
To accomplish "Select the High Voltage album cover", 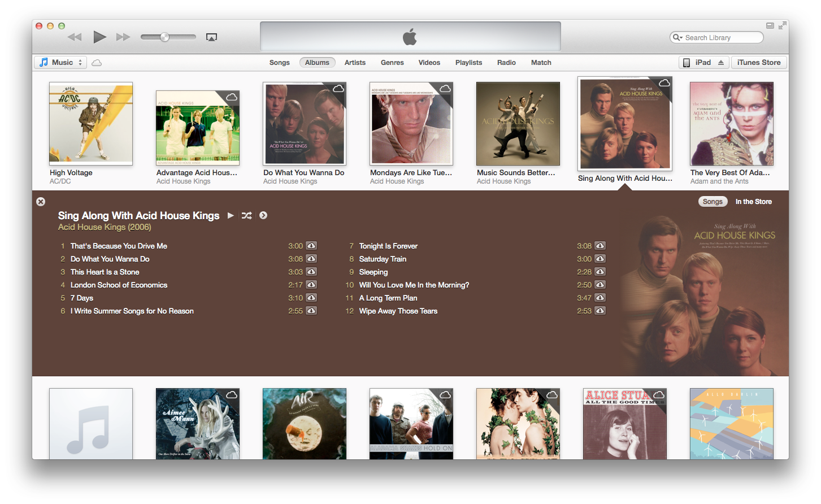I will tap(91, 124).
